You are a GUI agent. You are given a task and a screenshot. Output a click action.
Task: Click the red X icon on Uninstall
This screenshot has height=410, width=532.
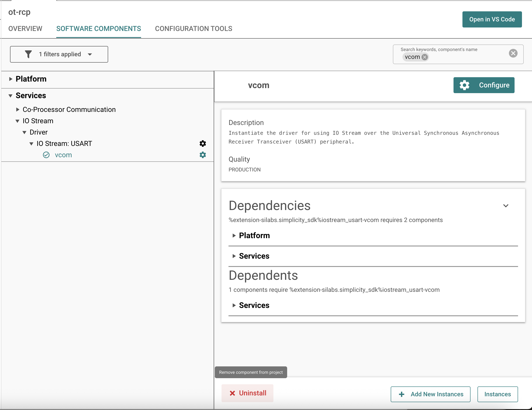coord(232,393)
